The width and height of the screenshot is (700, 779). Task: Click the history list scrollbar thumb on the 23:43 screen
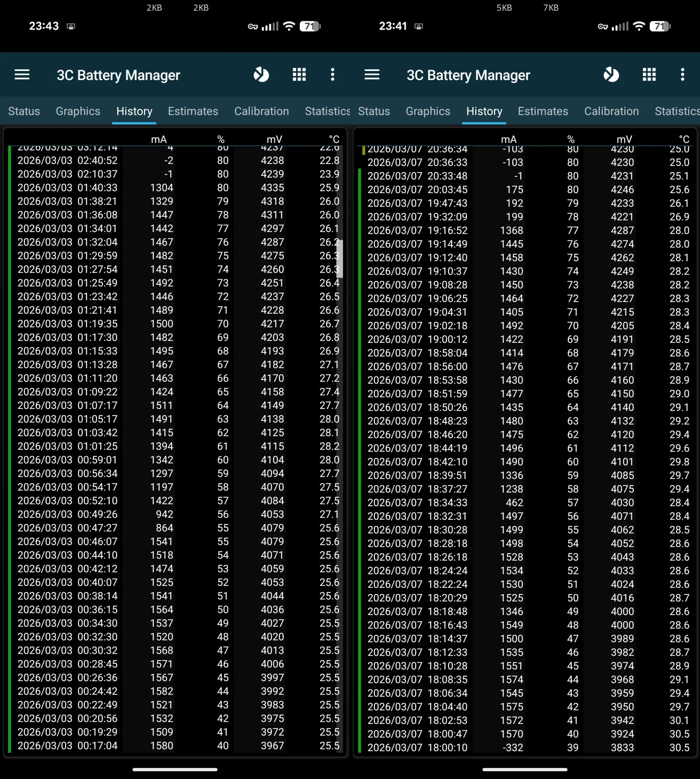click(x=340, y=258)
